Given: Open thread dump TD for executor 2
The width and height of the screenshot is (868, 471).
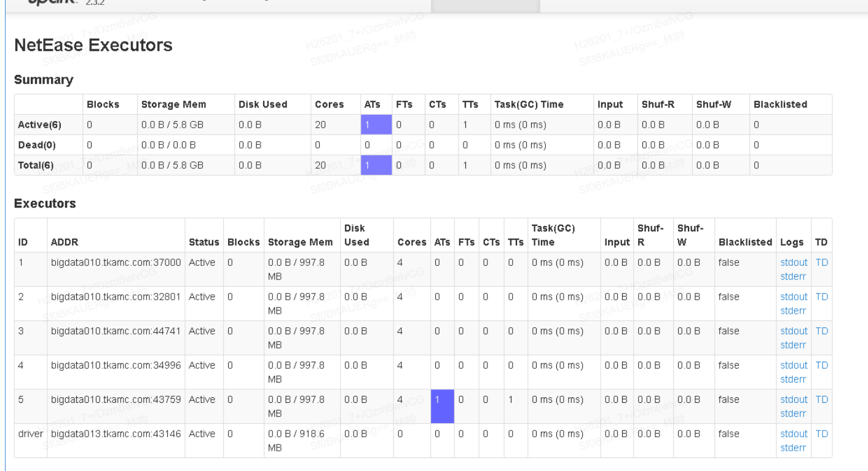Looking at the screenshot, I should tap(821, 297).
